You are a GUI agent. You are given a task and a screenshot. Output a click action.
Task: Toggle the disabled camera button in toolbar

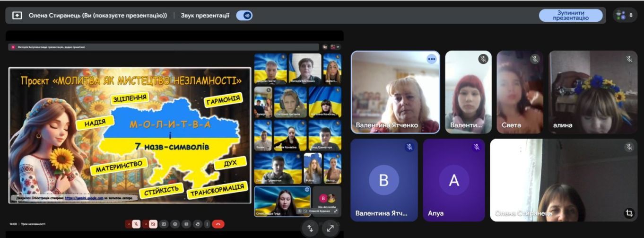153,224
